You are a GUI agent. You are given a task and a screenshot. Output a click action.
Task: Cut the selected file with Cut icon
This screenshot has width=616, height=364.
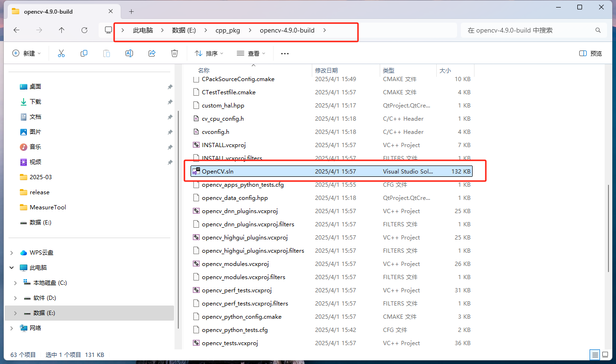click(x=61, y=53)
